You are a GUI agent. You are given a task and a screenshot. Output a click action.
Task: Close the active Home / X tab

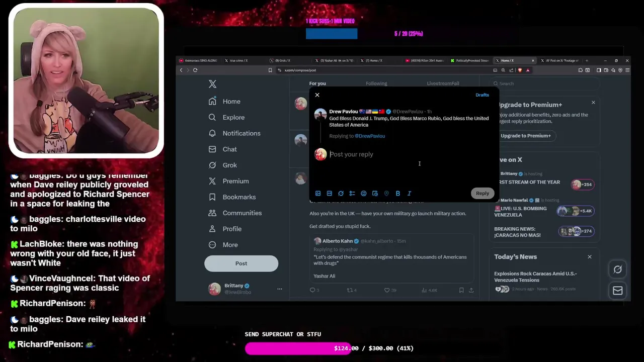click(533, 61)
